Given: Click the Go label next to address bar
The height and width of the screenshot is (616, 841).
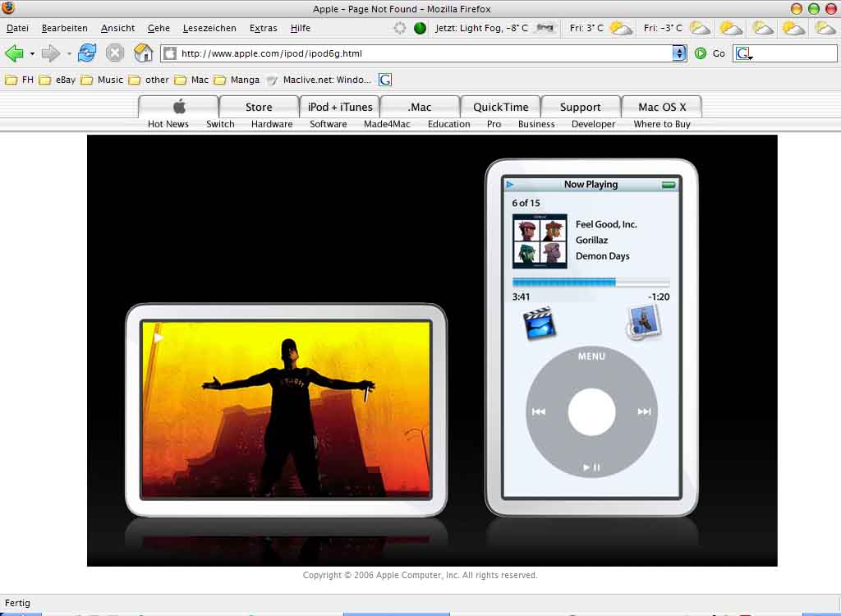Looking at the screenshot, I should 719,53.
